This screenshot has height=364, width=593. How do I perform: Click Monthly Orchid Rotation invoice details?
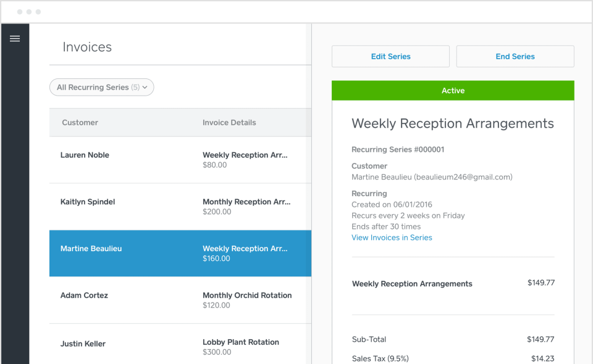click(x=247, y=300)
